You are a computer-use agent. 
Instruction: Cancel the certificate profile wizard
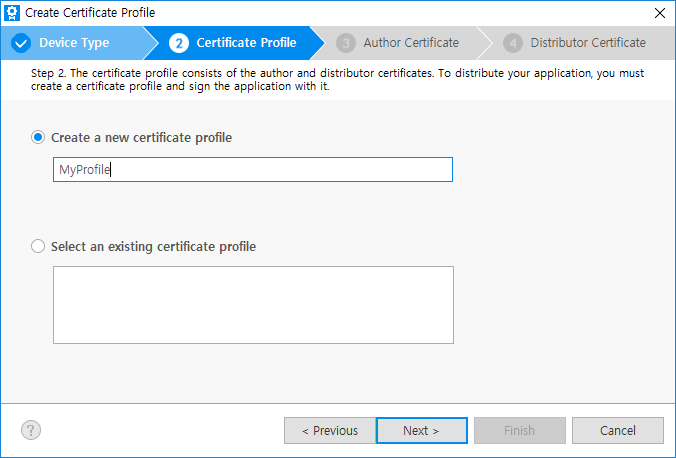point(617,431)
